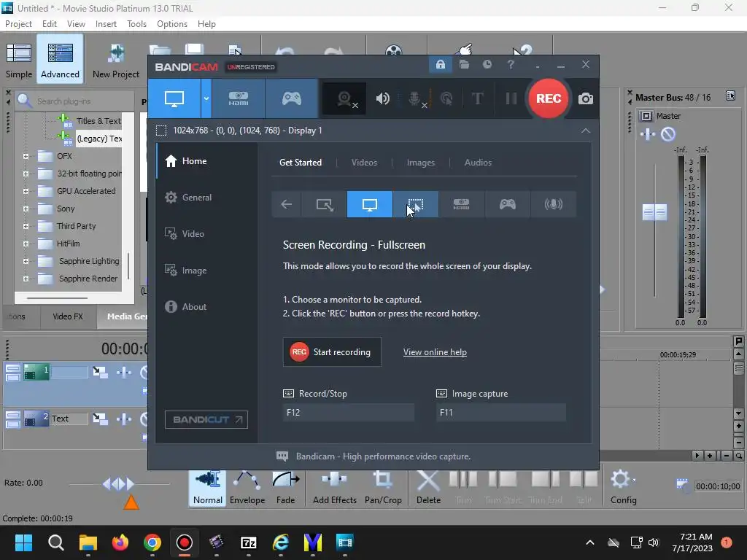The image size is (747, 560).
Task: Expand Sapphire Lighting folder
Action: click(x=26, y=261)
